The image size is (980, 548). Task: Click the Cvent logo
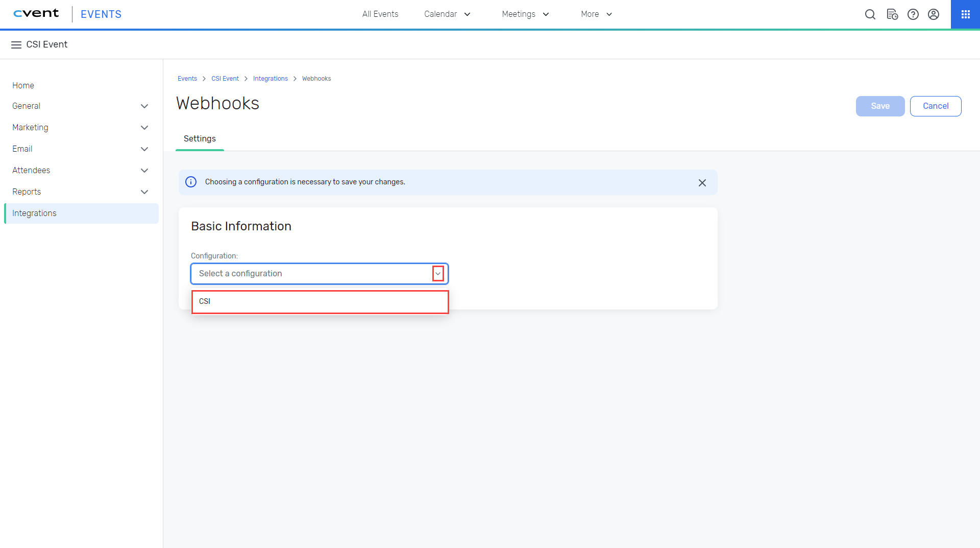pyautogui.click(x=36, y=14)
